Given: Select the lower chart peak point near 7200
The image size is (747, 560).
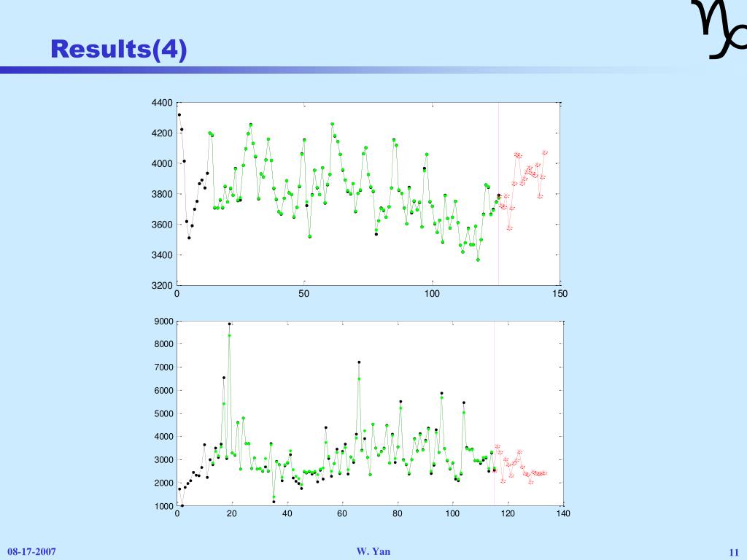Looking at the screenshot, I should (x=359, y=362).
